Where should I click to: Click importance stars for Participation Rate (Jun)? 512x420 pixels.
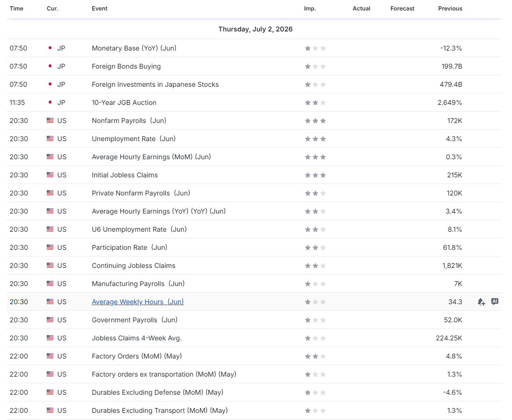point(315,247)
